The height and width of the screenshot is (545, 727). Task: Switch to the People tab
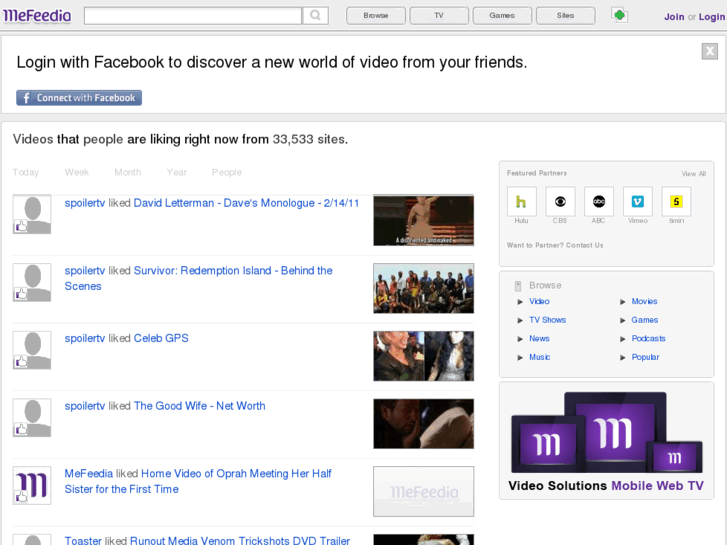coord(227,172)
